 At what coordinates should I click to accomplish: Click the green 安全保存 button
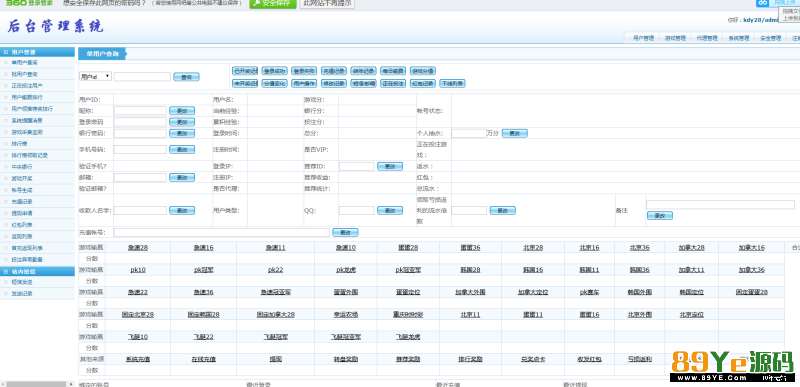272,3
